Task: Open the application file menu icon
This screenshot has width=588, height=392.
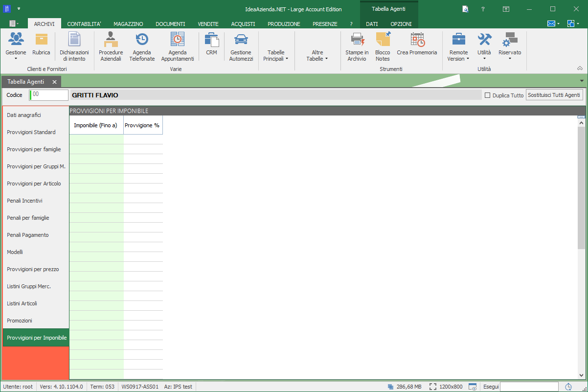Action: [14, 23]
